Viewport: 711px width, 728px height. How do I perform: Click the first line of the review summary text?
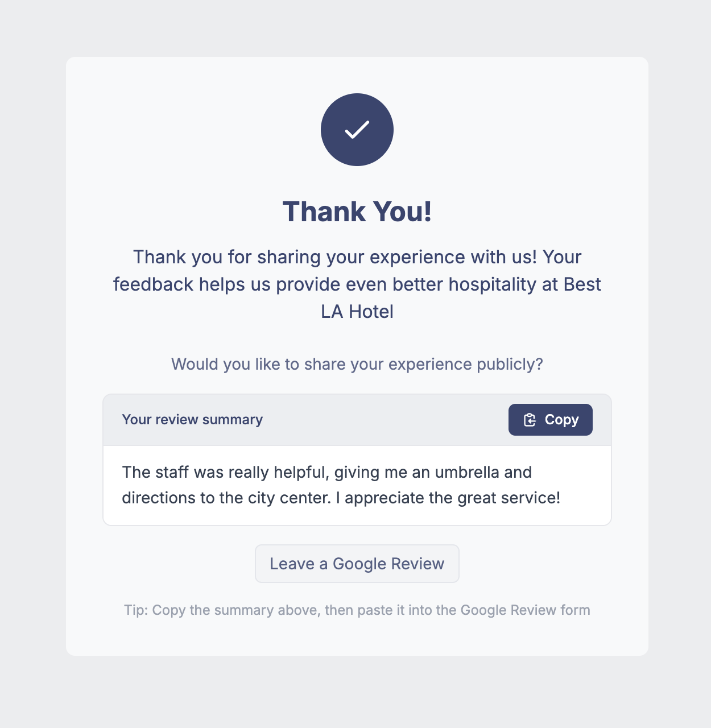tap(326, 472)
